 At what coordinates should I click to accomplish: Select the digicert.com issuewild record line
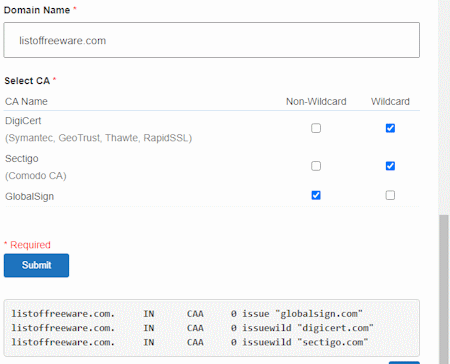[192, 328]
